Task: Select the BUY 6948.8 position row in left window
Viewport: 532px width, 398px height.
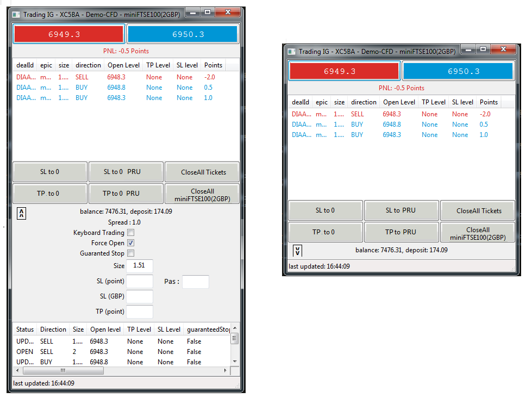Action: pyautogui.click(x=126, y=88)
